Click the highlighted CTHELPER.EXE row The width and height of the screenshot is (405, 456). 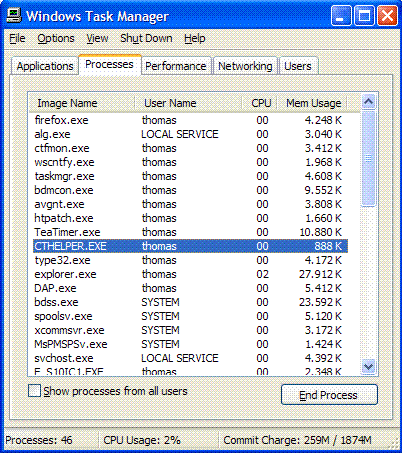coord(190,246)
